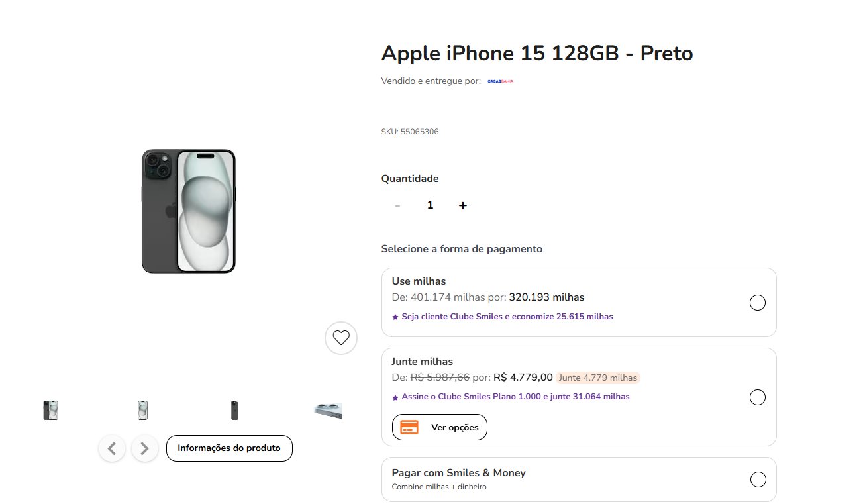Select the iPhone side view thumbnail
The image size is (863, 504).
coord(234,411)
